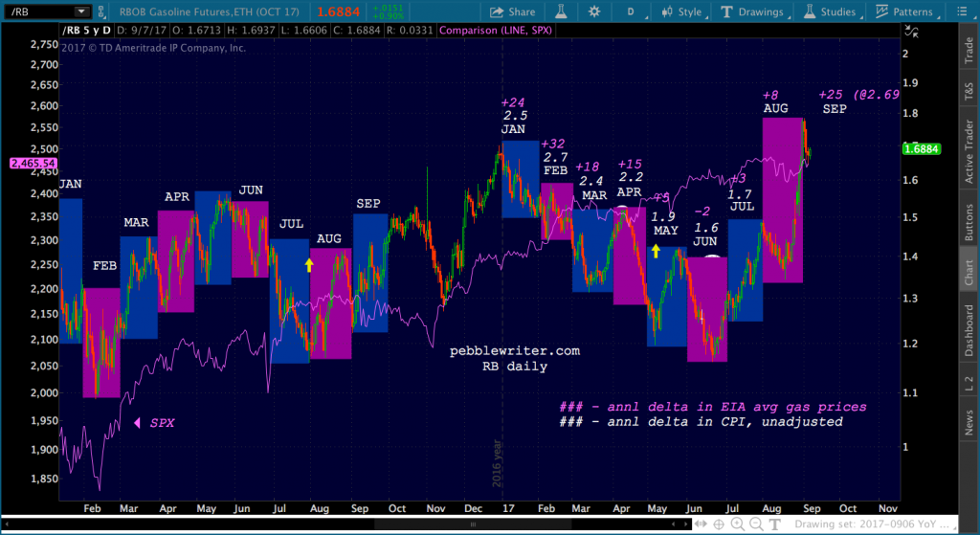Select the crosshair pan tool icon
The height and width of the screenshot is (535, 980).
(719, 524)
